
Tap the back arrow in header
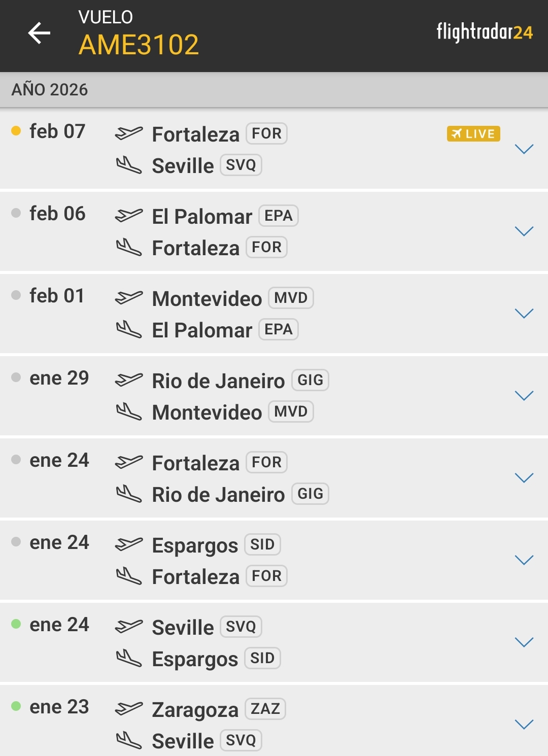(39, 33)
